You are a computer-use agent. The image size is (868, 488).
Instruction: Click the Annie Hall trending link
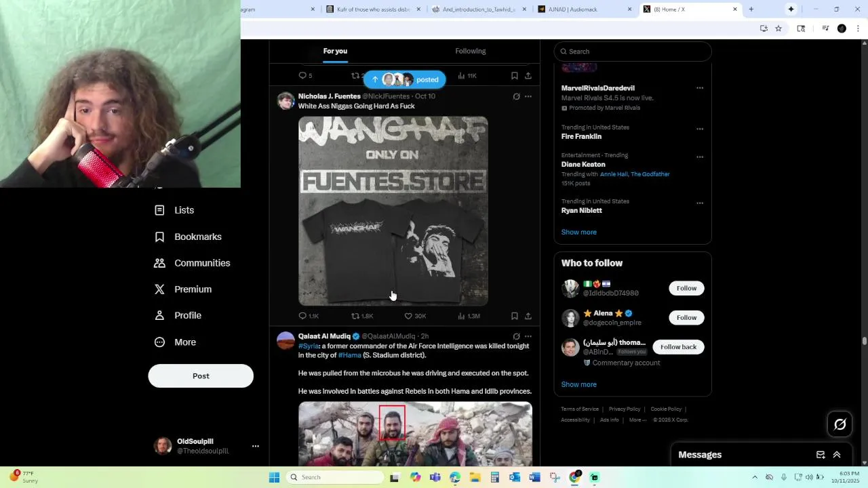[x=614, y=174]
